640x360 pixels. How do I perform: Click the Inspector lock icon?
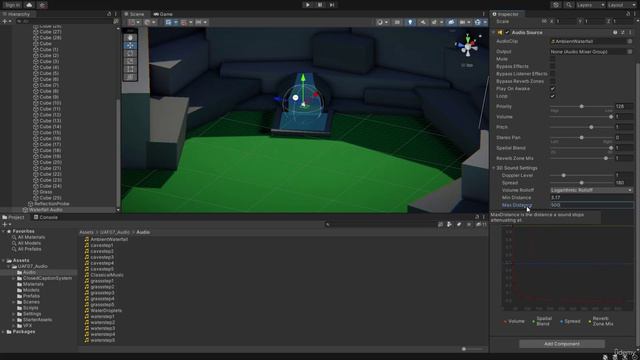pyautogui.click(x=628, y=14)
